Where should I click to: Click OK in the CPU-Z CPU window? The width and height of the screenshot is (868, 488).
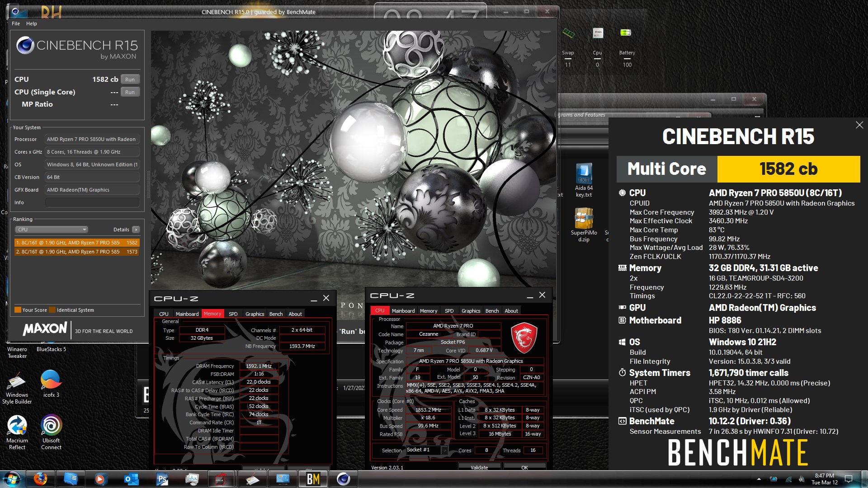[x=524, y=467]
